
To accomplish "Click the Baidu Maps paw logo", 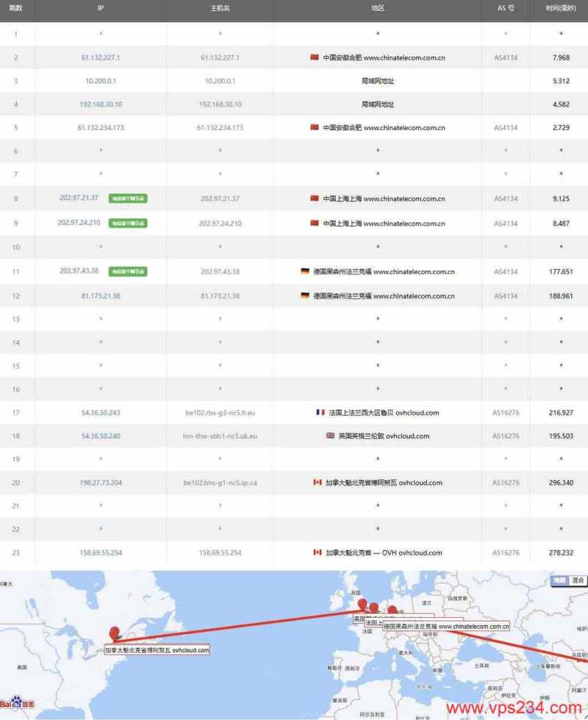I will click(16, 701).
